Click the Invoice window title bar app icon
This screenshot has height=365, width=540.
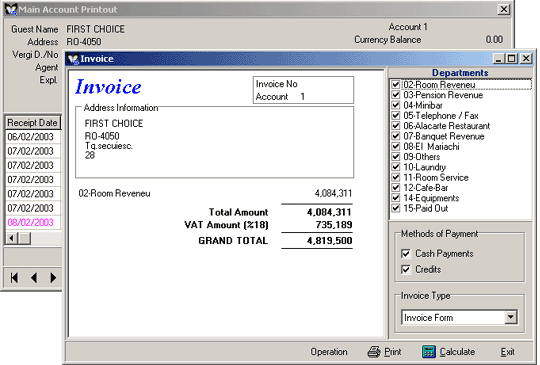(73, 59)
